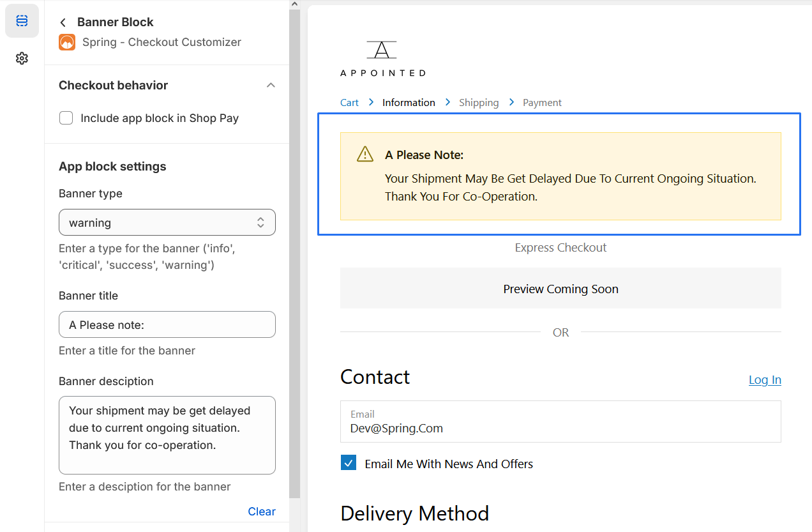Click the warning triangle icon in banner
Screen dimensions: 812x532
pos(365,154)
